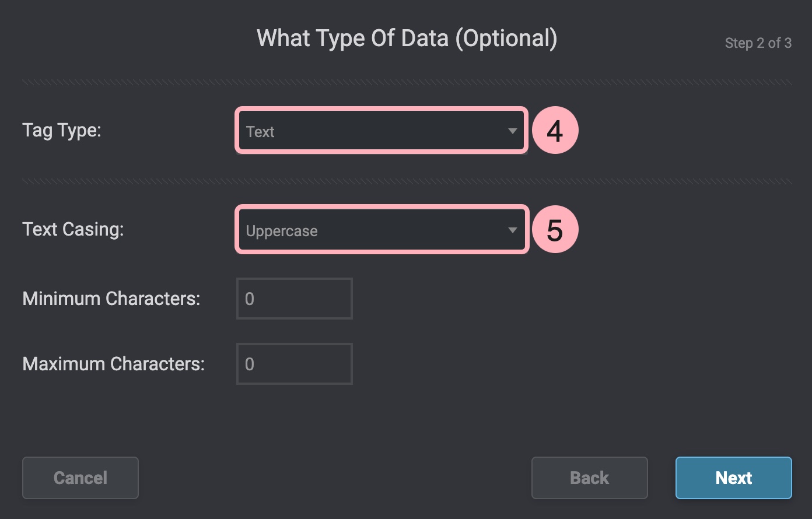Click the selected 'Text' value in Tag Type
The image size is (812, 519).
pyautogui.click(x=260, y=132)
